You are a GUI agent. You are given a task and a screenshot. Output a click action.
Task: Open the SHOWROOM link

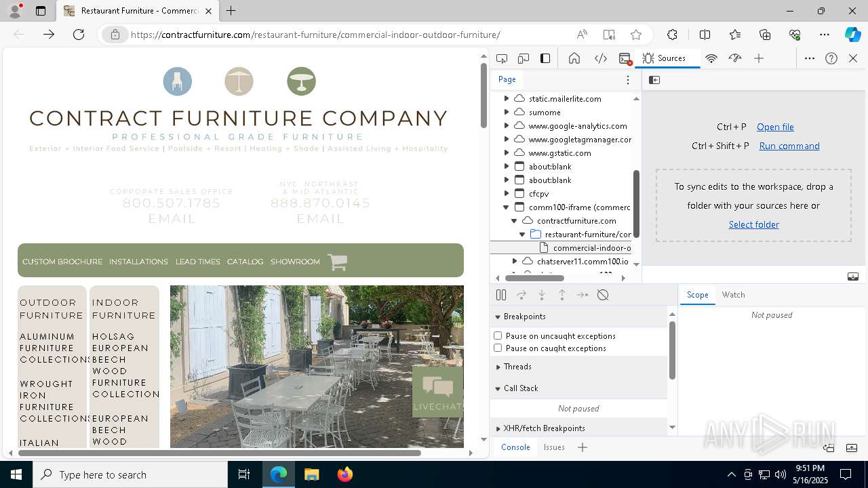pos(295,262)
